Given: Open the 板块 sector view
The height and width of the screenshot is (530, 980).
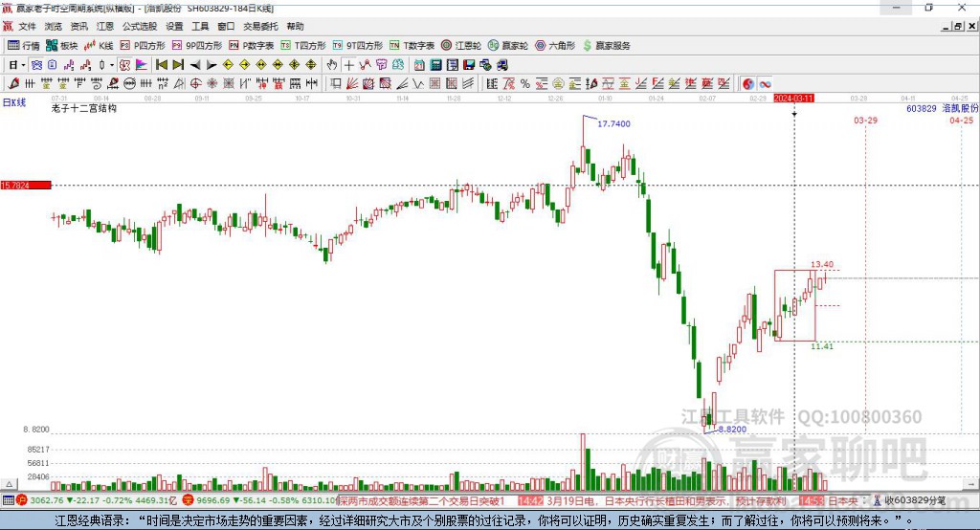Looking at the screenshot, I should 62,46.
